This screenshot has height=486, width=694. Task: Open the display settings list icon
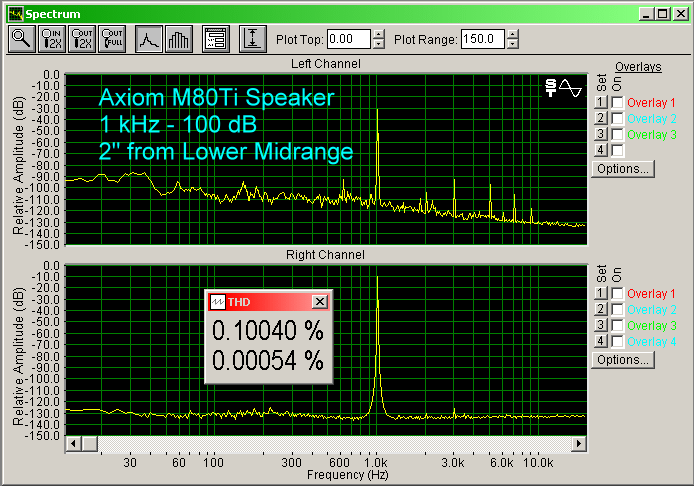pos(215,39)
